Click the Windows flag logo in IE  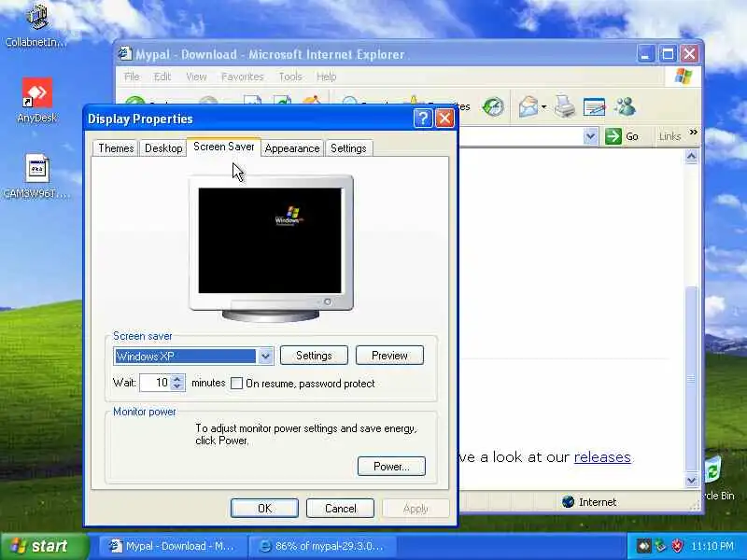(683, 77)
